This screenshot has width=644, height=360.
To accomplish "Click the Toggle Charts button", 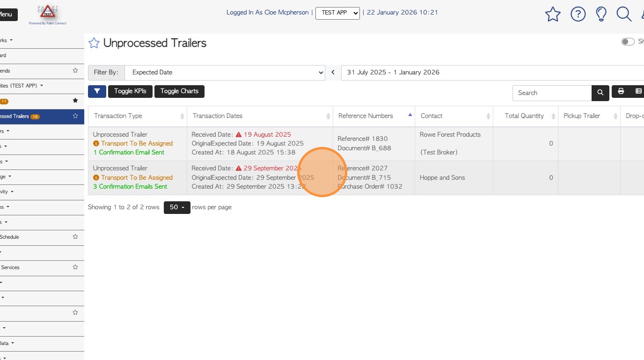I will click(x=179, y=91).
